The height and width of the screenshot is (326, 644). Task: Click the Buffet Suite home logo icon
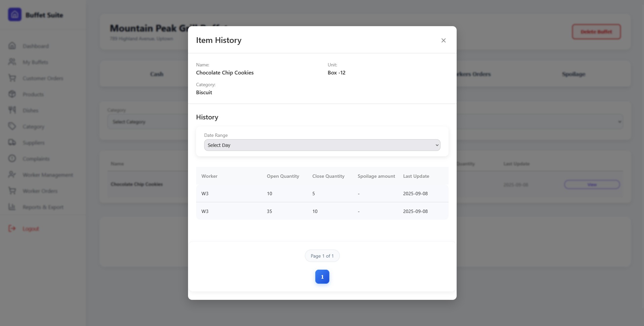14,15
